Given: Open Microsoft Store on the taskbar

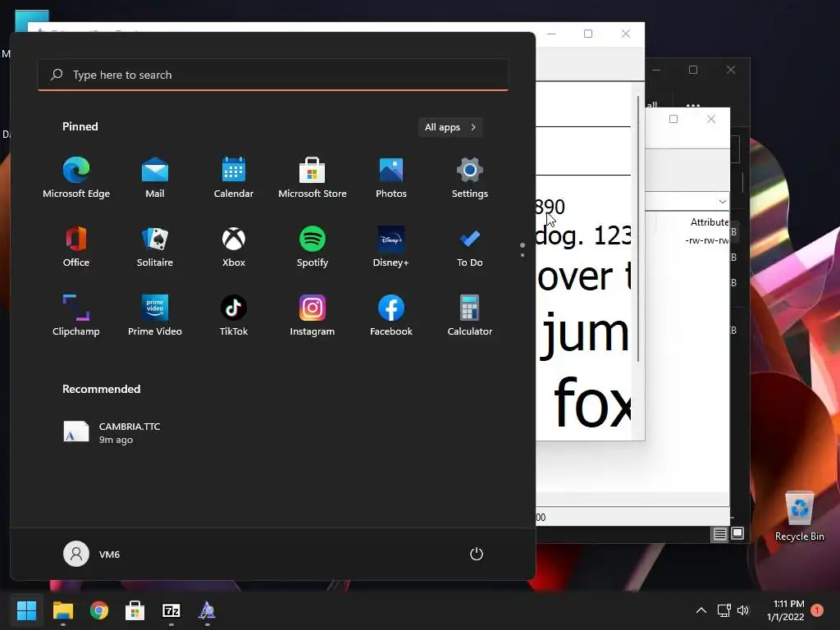Looking at the screenshot, I should coord(135,610).
